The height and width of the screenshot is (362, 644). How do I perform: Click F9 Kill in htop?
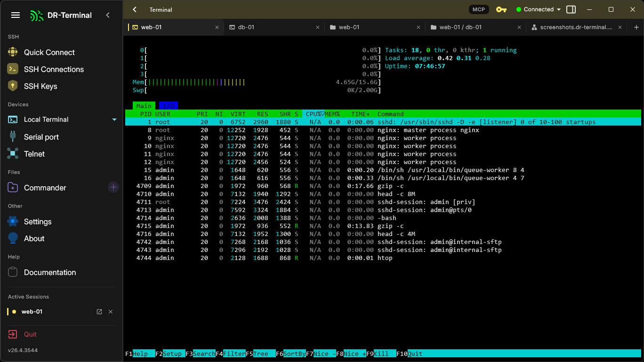pyautogui.click(x=381, y=354)
